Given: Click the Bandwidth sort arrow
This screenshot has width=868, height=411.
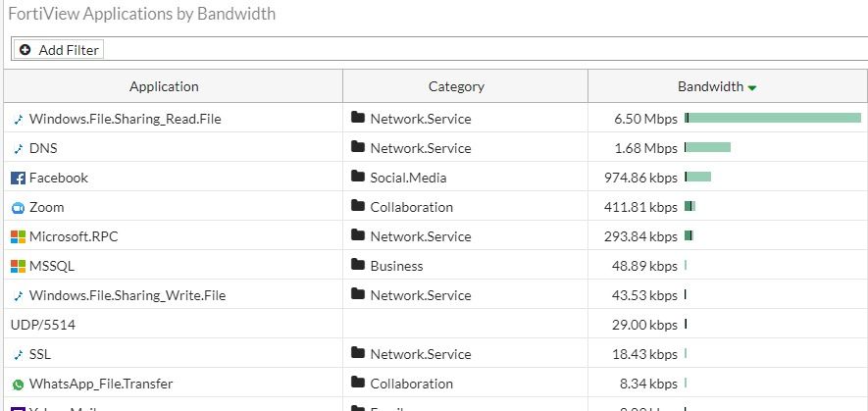Looking at the screenshot, I should pyautogui.click(x=752, y=87).
